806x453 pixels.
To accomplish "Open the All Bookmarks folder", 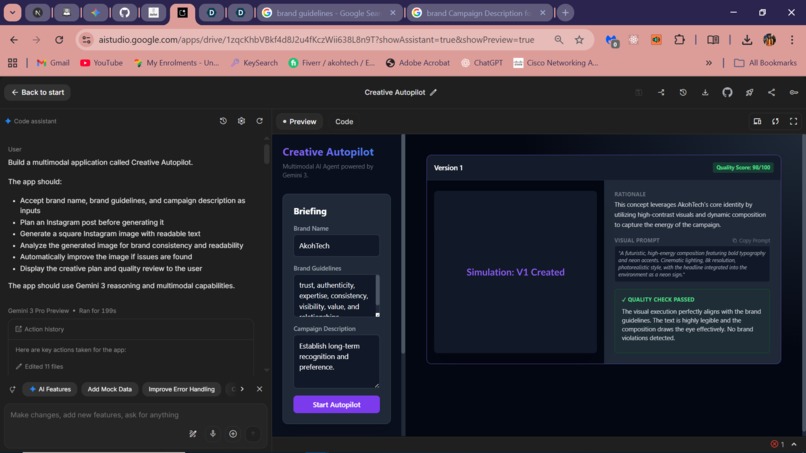I will [765, 63].
